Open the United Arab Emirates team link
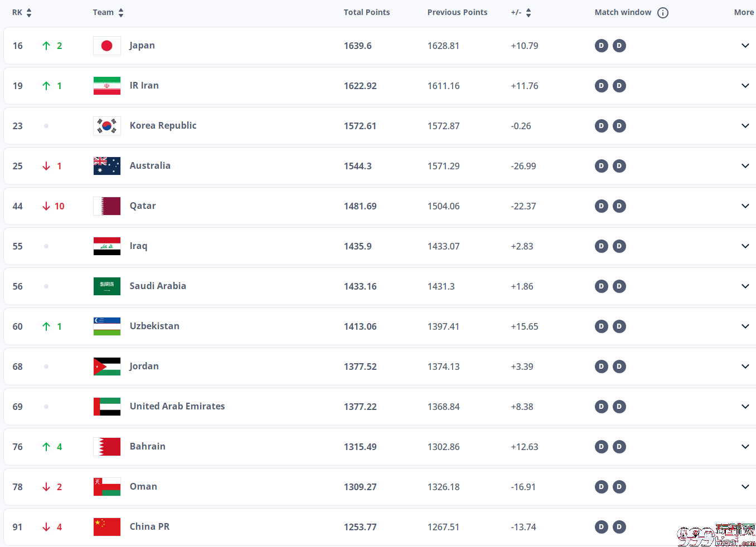This screenshot has height=547, width=756. point(177,406)
